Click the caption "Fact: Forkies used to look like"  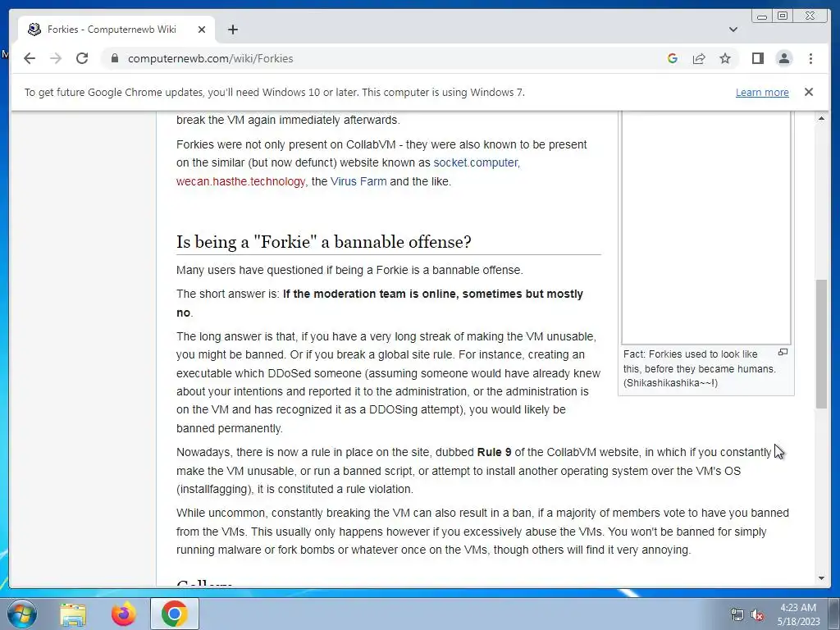(x=690, y=354)
